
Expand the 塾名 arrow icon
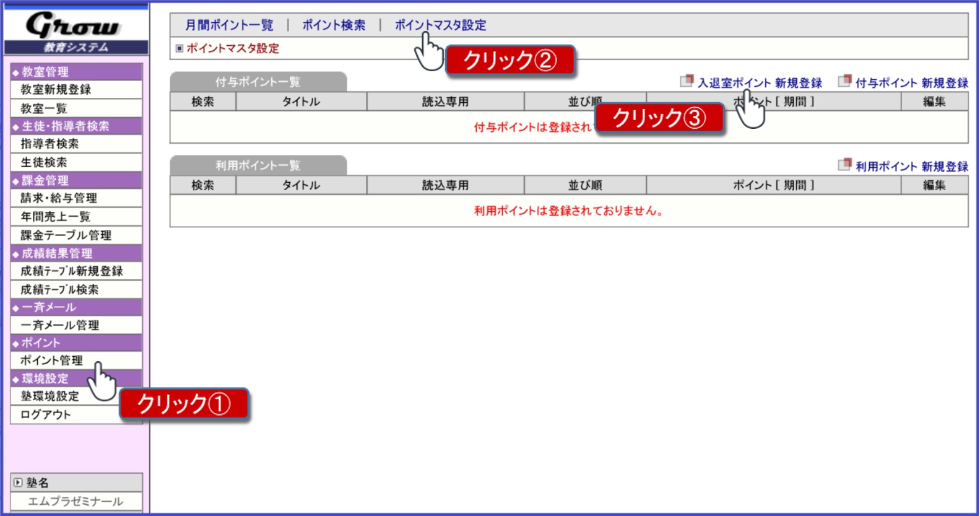click(x=18, y=482)
